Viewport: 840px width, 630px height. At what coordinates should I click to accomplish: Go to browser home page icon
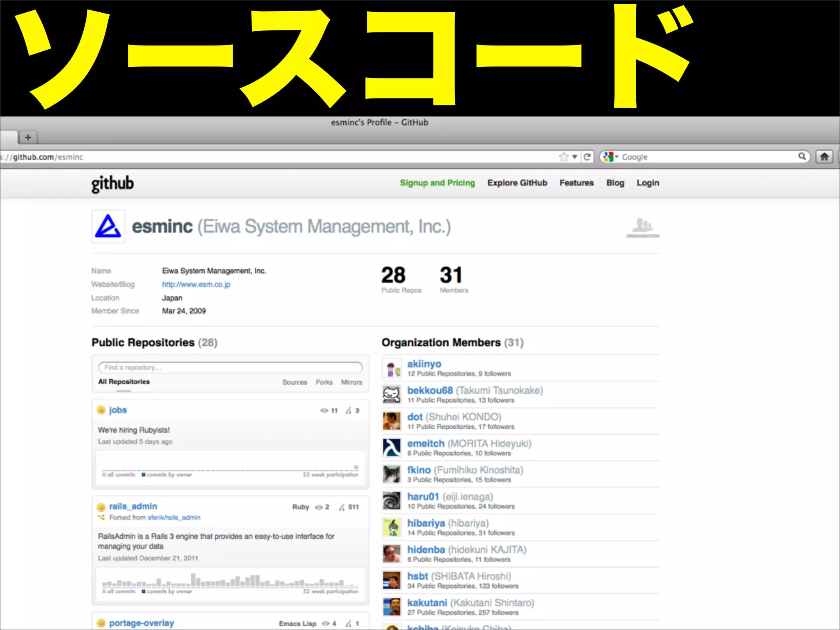coord(824,157)
